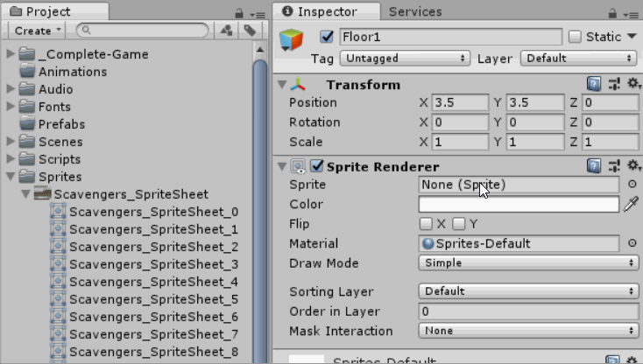The height and width of the screenshot is (364, 643).
Task: Click the search by label tag icon
Action: click(250, 31)
